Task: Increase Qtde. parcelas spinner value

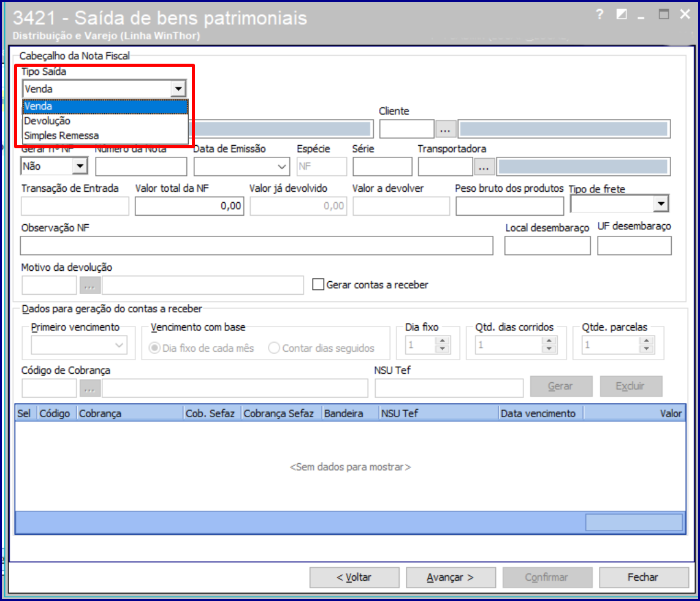Action: pyautogui.click(x=647, y=341)
